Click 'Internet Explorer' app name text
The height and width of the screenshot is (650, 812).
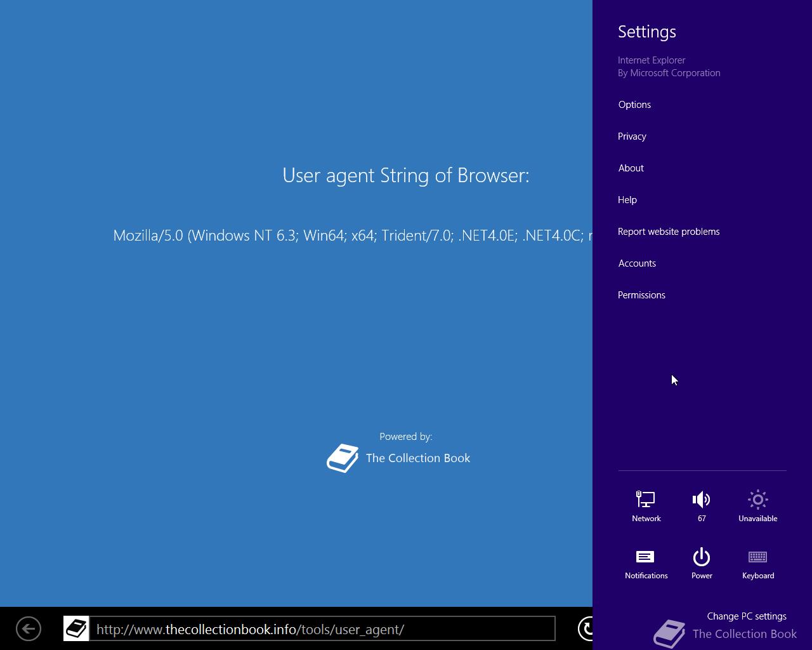point(652,60)
